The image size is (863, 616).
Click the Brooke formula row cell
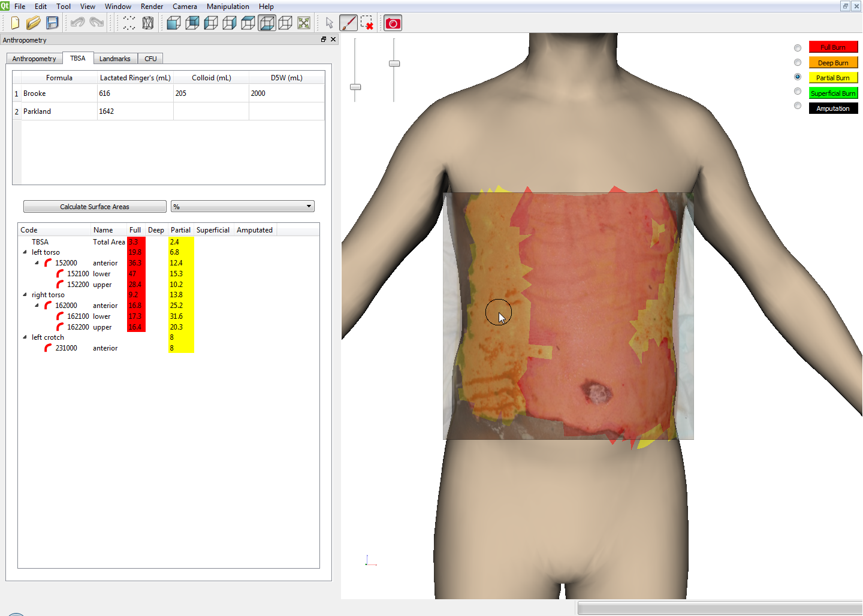[59, 93]
